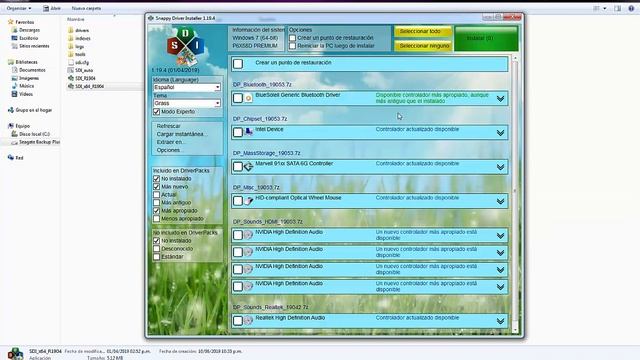Toggle No instalado under Incluido en DriverPacks

tap(156, 179)
